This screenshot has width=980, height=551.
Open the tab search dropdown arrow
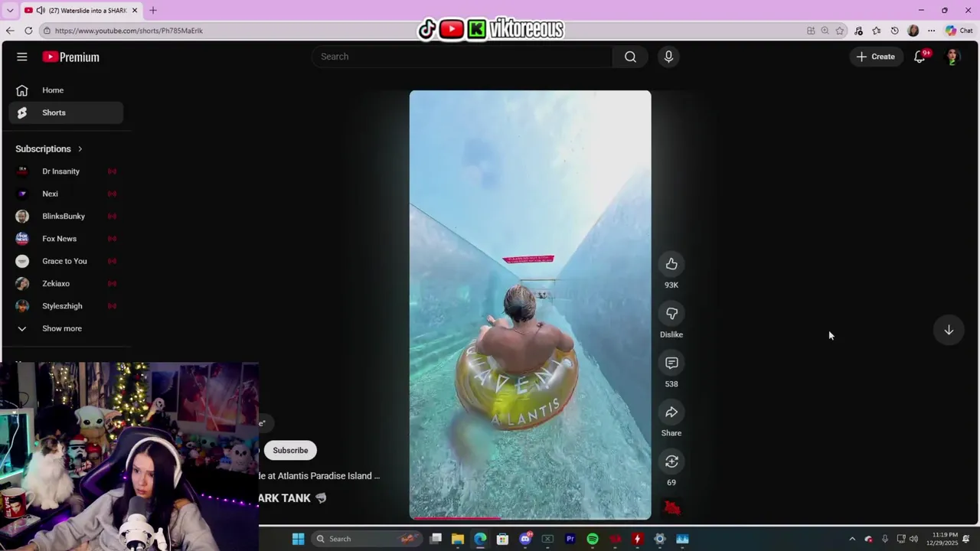click(10, 10)
